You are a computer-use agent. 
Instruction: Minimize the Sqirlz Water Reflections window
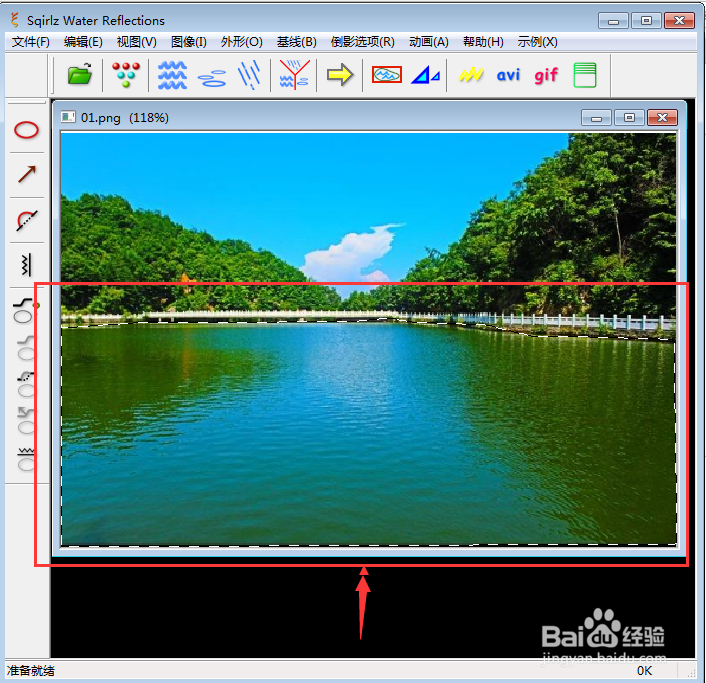tap(613, 21)
